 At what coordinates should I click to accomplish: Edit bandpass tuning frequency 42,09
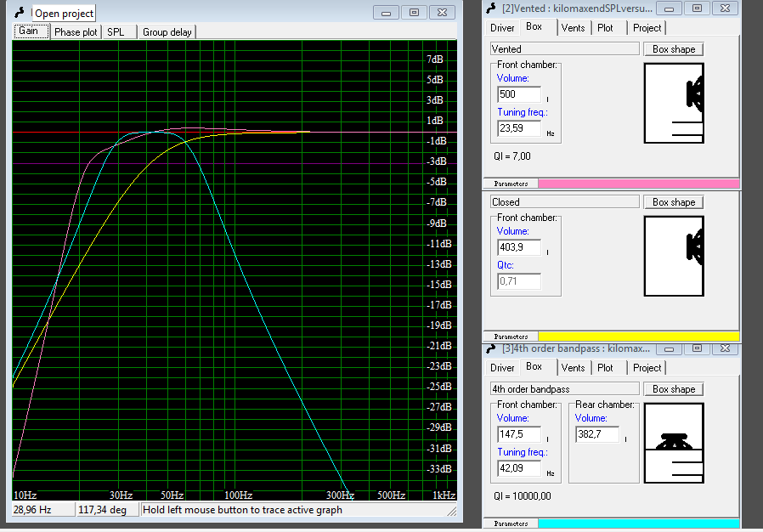pos(519,468)
